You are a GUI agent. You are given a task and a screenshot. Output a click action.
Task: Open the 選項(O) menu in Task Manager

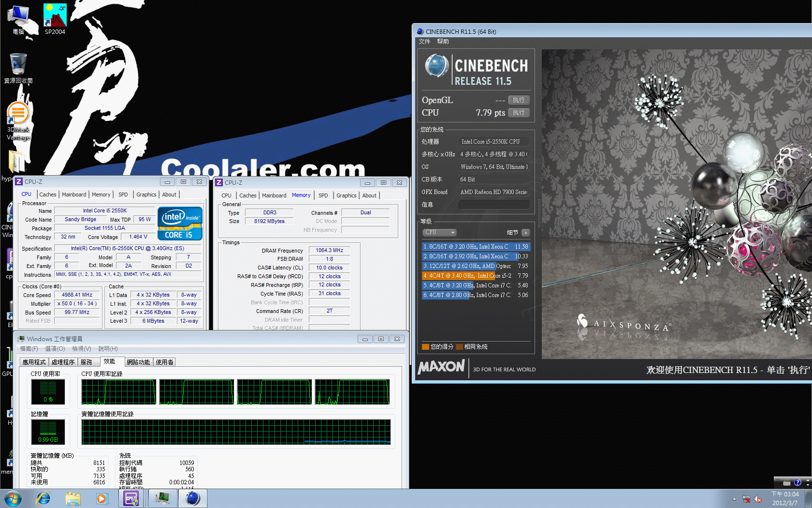coord(55,349)
